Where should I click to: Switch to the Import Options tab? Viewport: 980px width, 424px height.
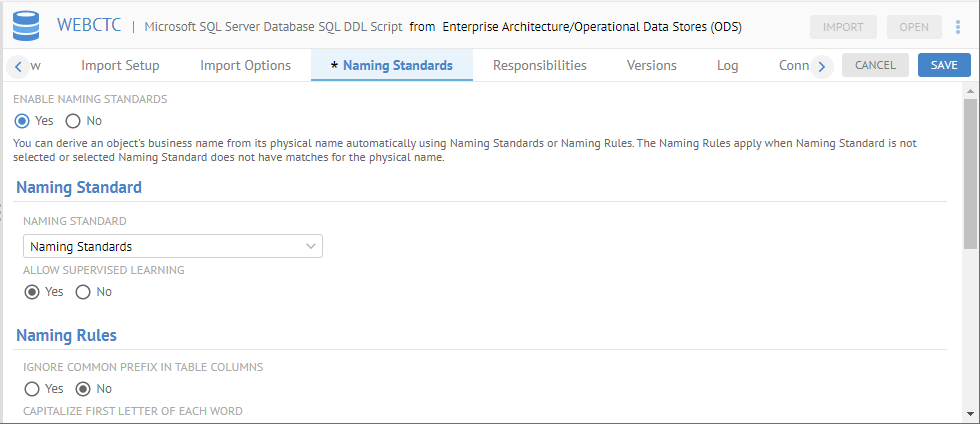pos(245,66)
